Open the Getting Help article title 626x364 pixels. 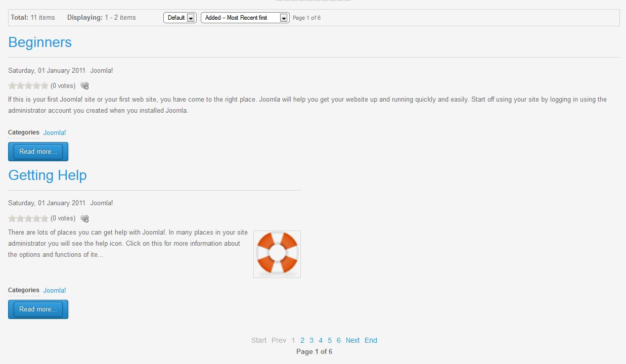(48, 175)
